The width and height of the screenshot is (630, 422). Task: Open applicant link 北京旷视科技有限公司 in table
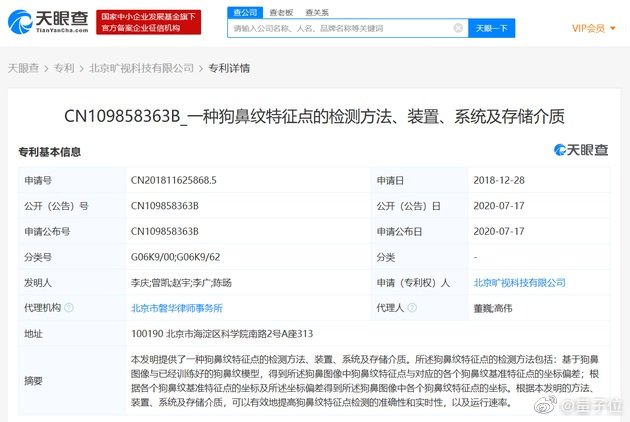515,283
